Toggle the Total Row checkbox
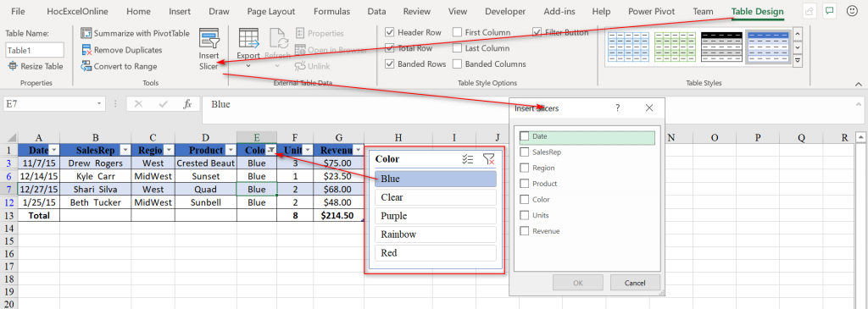Image resolution: width=868 pixels, height=309 pixels. click(x=390, y=48)
